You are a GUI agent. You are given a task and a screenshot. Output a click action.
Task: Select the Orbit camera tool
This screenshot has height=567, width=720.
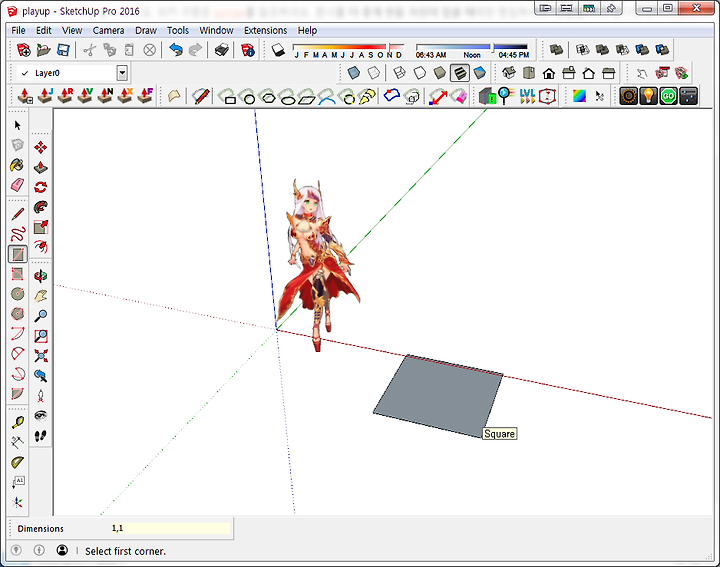40,276
